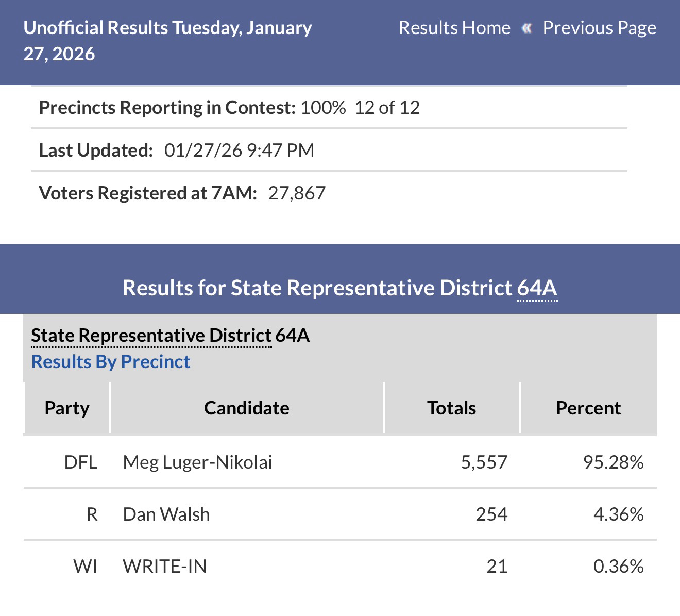Screen dimensions: 680x616
Task: Click the 95.28% percent value
Action: (x=613, y=462)
